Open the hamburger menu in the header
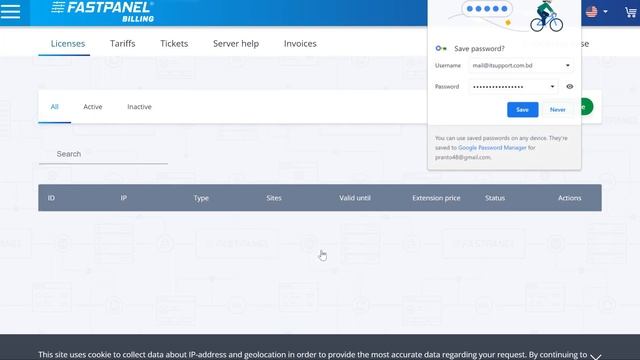 (11, 11)
